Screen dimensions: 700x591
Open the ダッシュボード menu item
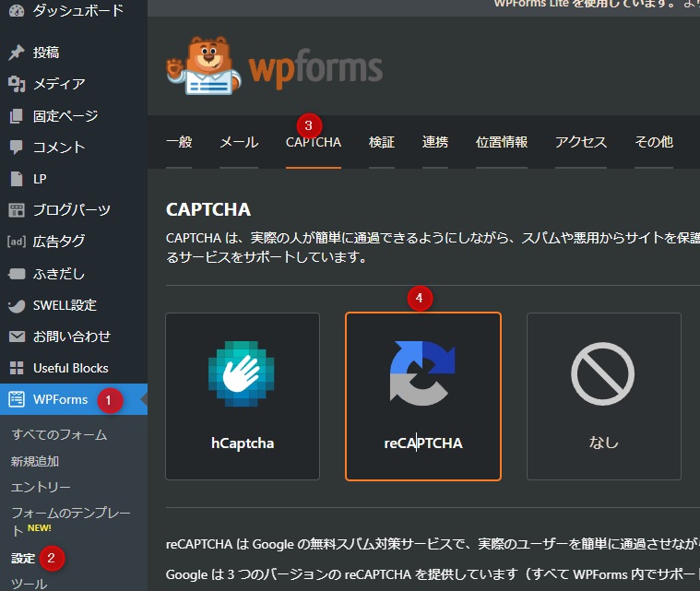click(77, 11)
